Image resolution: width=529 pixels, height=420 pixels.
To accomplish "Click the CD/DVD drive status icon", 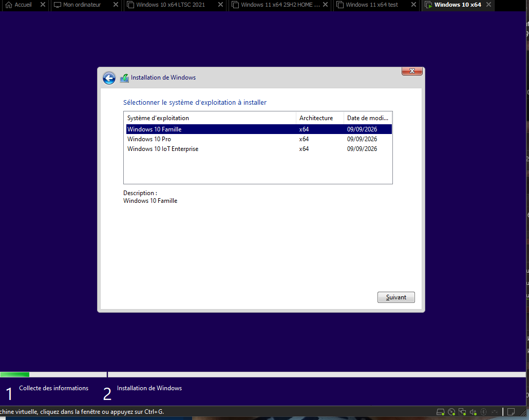I will [x=451, y=412].
